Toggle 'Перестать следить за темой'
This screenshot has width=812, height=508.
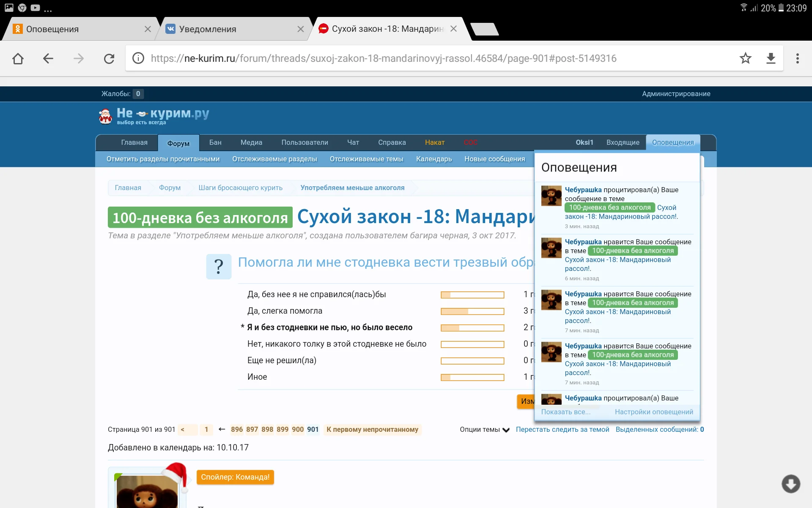click(562, 429)
